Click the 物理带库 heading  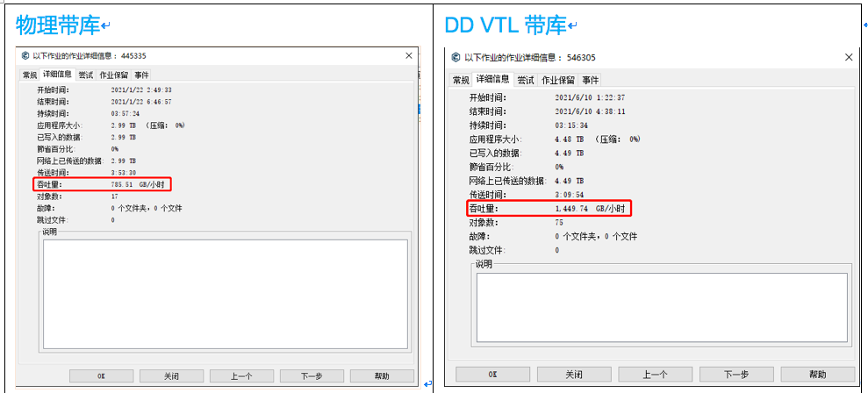pyautogui.click(x=58, y=25)
